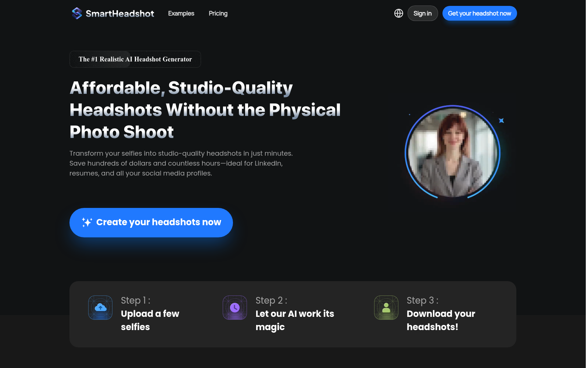
Task: Click the Transform your selfies description paragraph
Action: (x=181, y=163)
